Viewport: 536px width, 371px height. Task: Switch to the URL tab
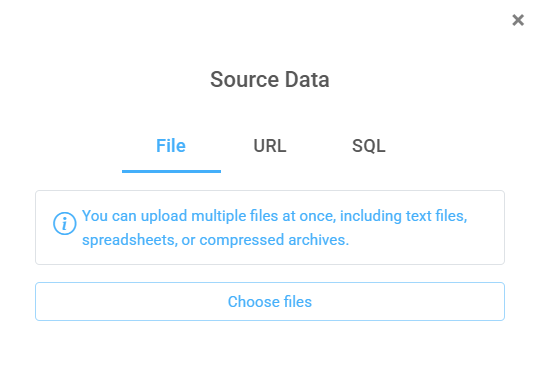(x=270, y=146)
